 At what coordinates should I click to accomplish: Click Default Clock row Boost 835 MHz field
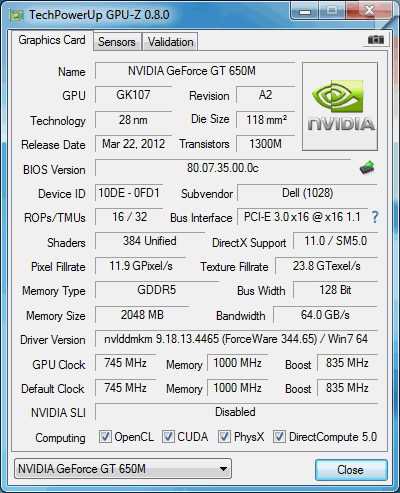coord(347,388)
